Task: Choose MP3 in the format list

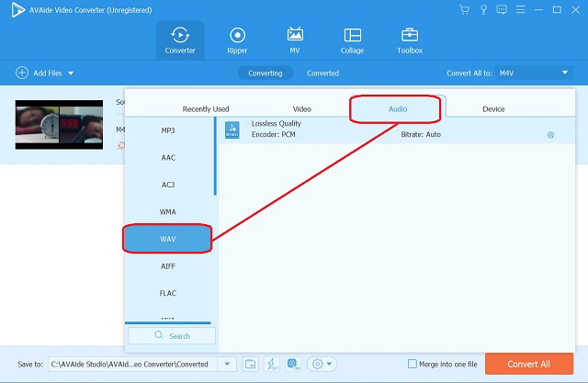Action: pyautogui.click(x=168, y=130)
